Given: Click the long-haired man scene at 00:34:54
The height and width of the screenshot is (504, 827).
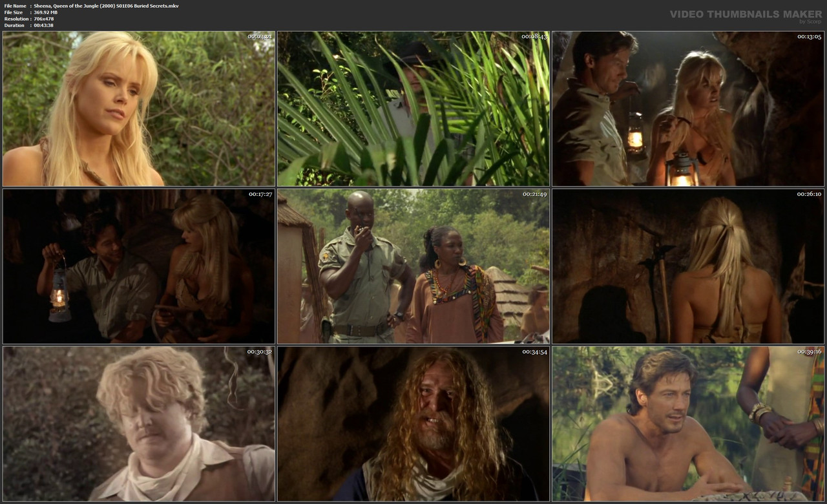Looking at the screenshot, I should coord(413,425).
